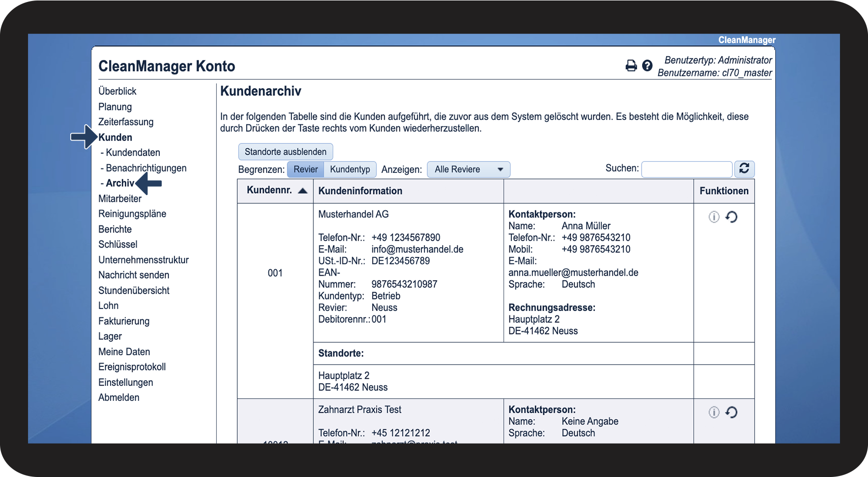
Task: Click into the Suchen search field
Action: [x=687, y=169]
